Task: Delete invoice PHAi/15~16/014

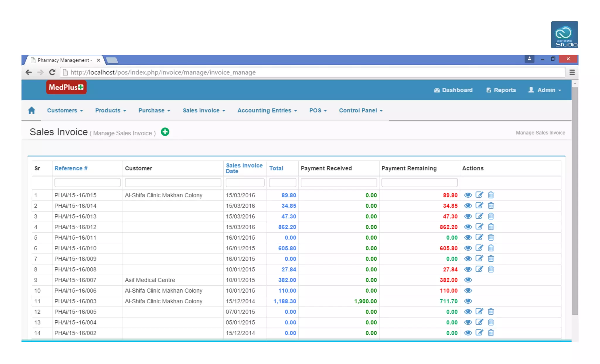Action: click(x=491, y=206)
